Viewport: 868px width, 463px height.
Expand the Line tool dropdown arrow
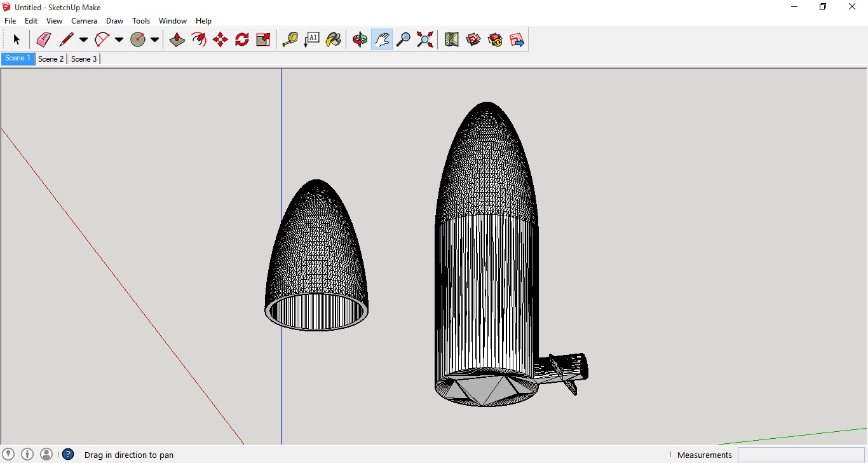(x=83, y=39)
